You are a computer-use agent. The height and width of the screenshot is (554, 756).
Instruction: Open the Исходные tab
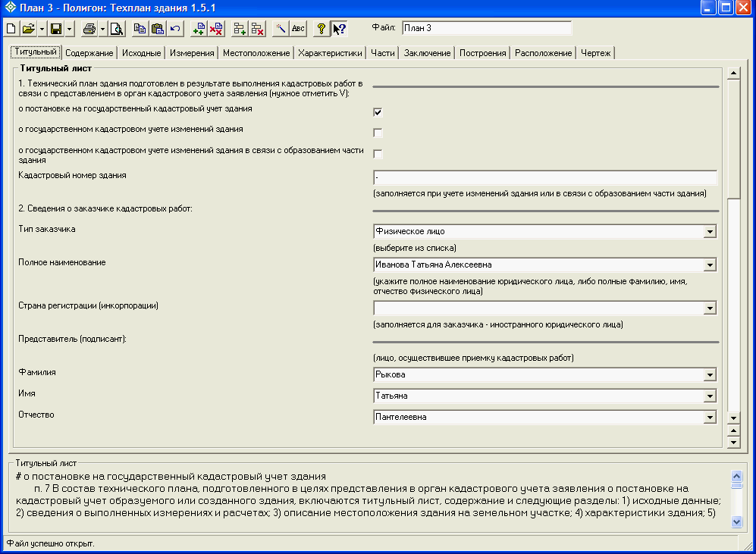[141, 53]
